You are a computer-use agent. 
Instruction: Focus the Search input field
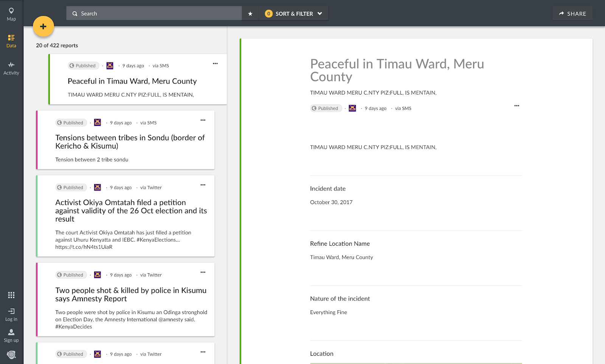pyautogui.click(x=159, y=14)
